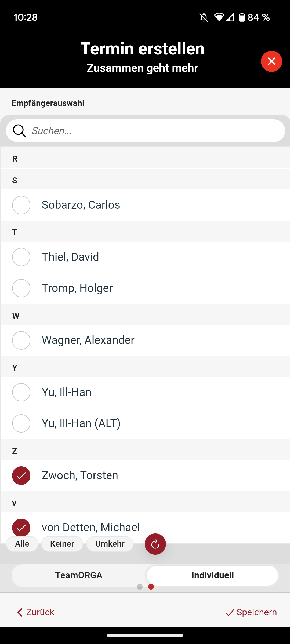Switch to the TeamORGA tab
The height and width of the screenshot is (644, 290).
(79, 575)
